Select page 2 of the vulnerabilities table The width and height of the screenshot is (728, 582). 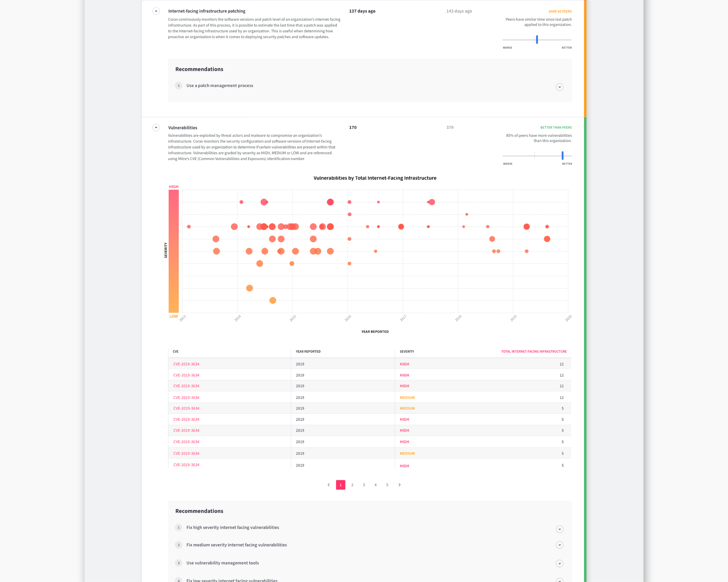click(x=352, y=485)
